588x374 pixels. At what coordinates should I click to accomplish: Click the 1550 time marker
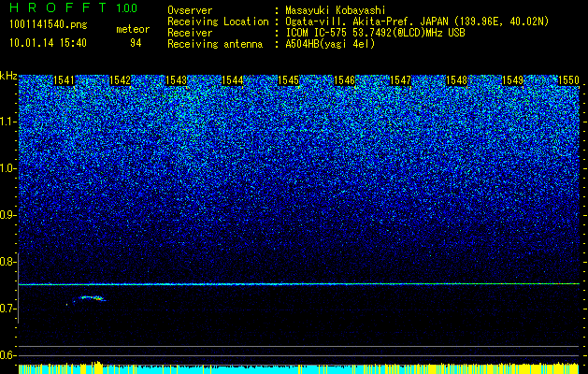(569, 80)
